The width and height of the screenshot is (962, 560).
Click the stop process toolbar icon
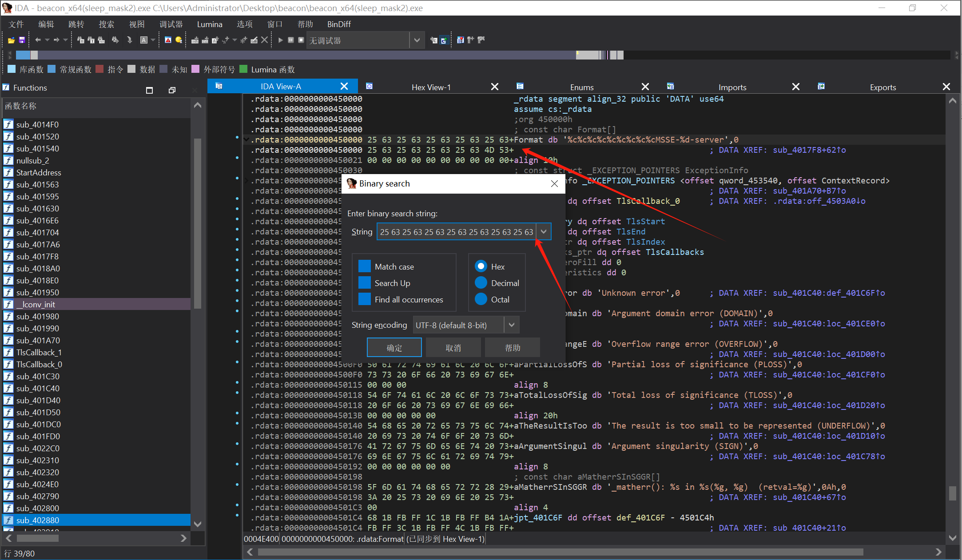[x=301, y=40]
